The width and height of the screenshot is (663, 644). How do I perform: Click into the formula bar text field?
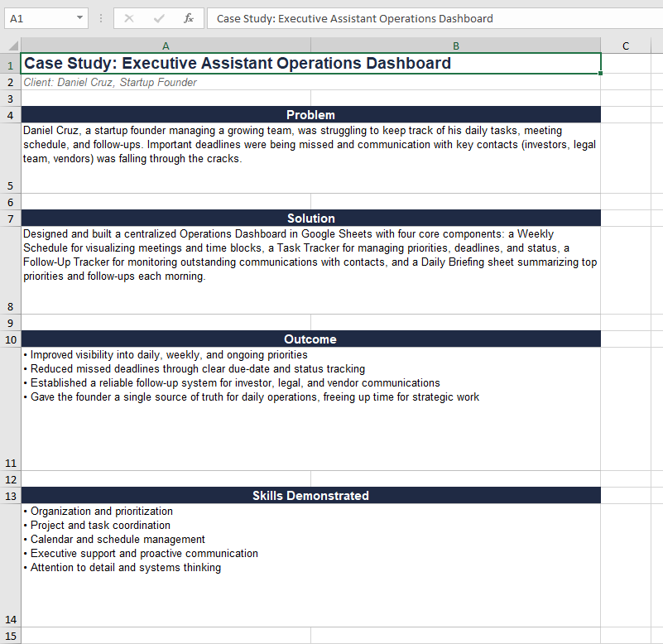(x=435, y=18)
